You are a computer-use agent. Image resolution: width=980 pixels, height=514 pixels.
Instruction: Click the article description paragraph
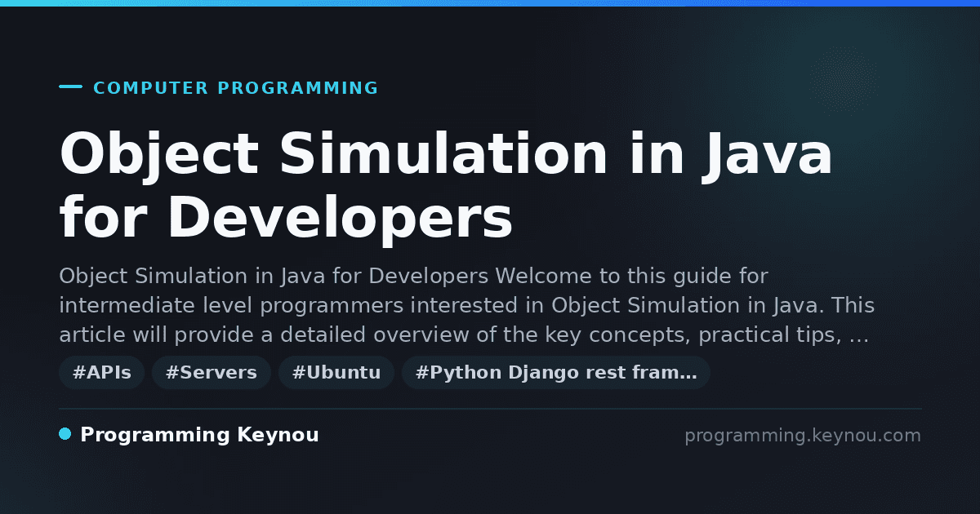click(466, 306)
